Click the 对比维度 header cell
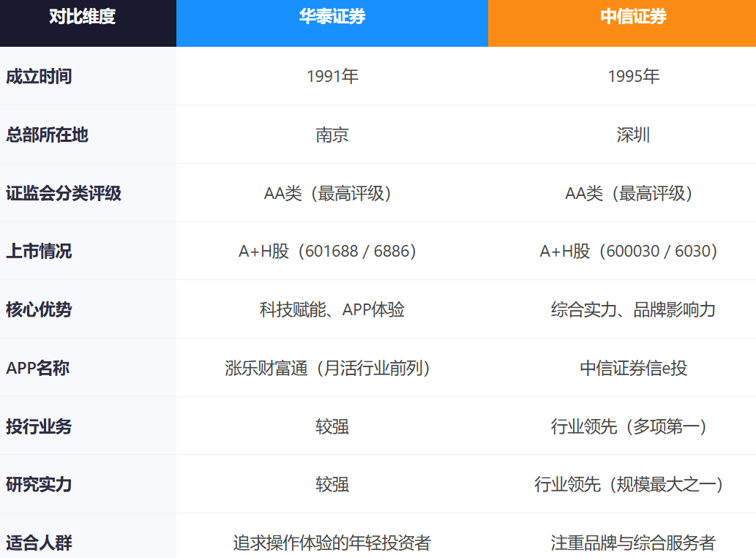This screenshot has height=558, width=756. (88, 23)
